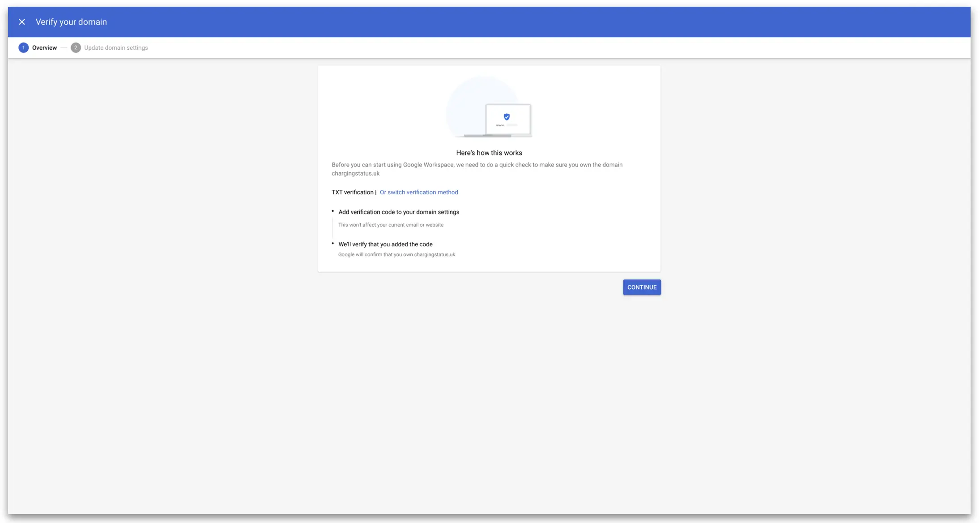The width and height of the screenshot is (980, 523).
Task: Go to Update domain settings step
Action: click(116, 47)
